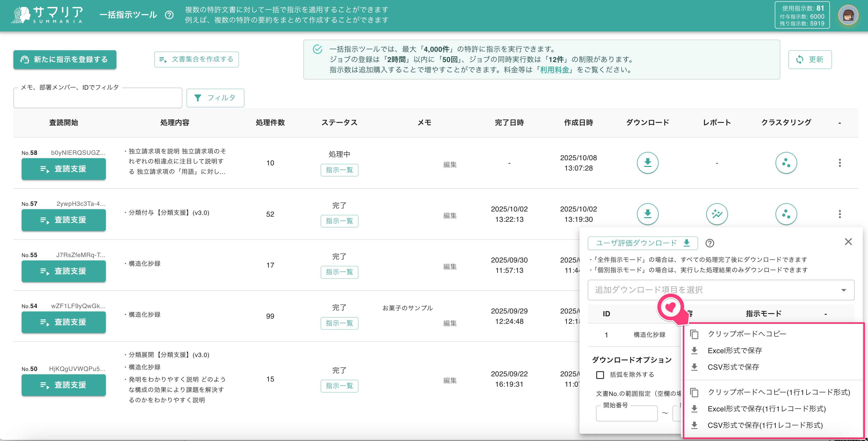868x441 pixels.
Task: Click job ID wZF1LF9yQwGk...
Action: pos(78,306)
